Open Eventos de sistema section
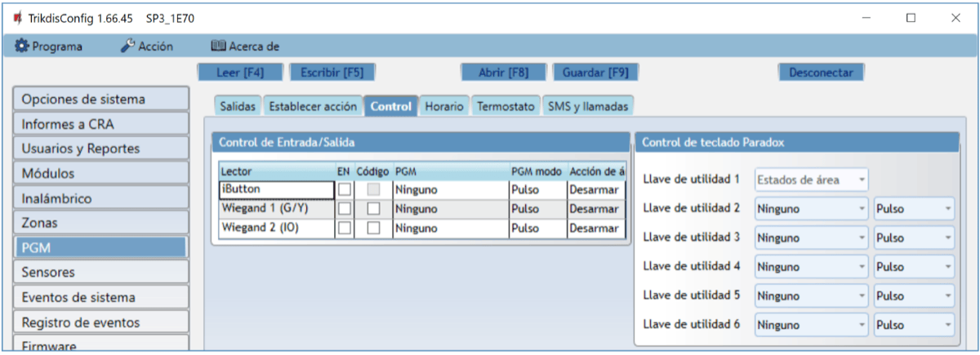The image size is (980, 355). pos(101,297)
